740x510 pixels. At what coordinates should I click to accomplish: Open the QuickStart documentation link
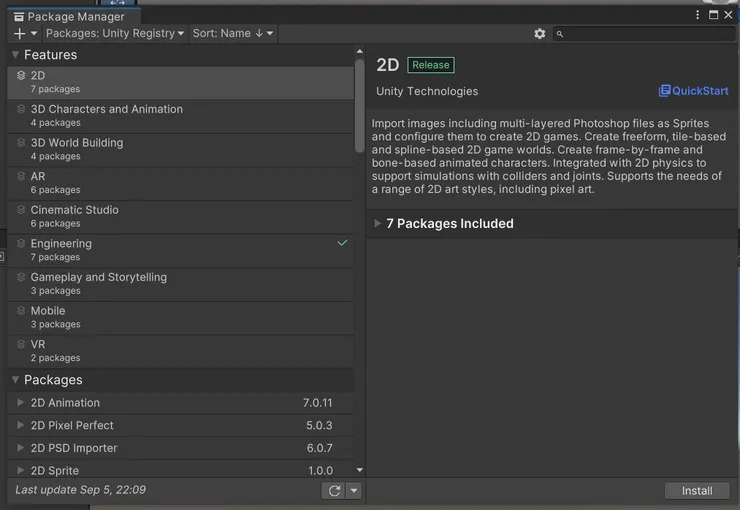click(x=693, y=91)
